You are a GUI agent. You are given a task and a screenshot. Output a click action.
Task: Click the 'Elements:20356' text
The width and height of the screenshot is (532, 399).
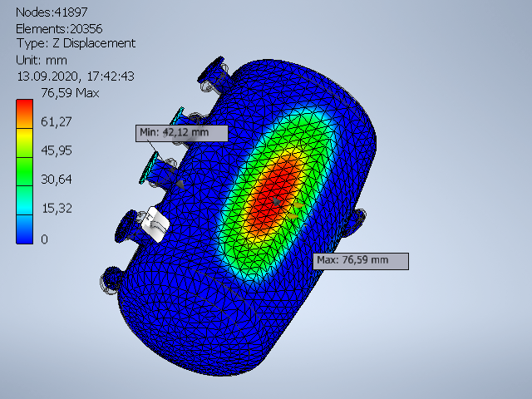click(x=59, y=29)
